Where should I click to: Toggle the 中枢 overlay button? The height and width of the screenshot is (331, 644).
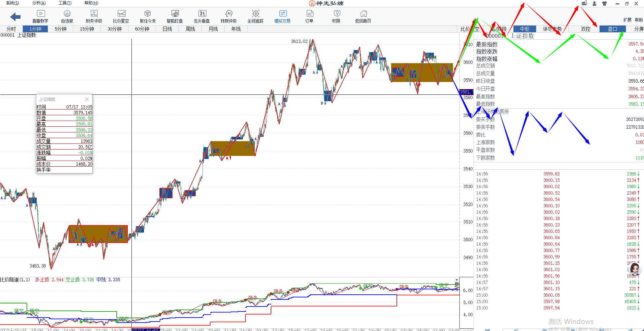(x=525, y=29)
